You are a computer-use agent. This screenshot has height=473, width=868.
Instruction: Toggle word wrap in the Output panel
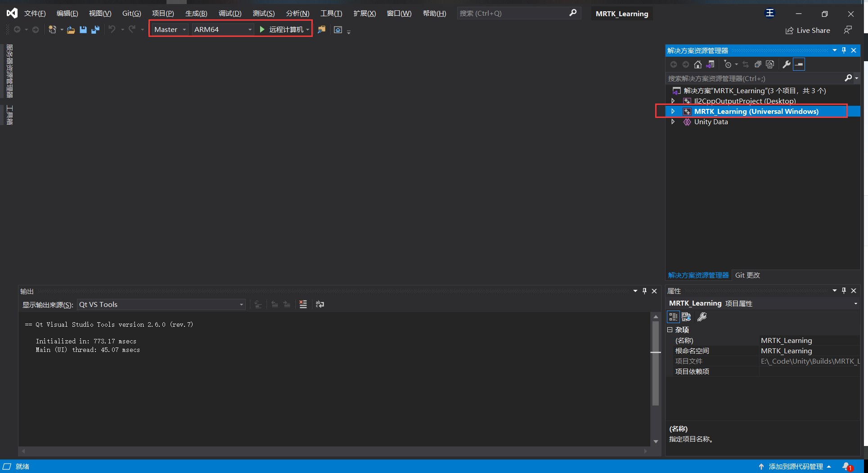click(320, 305)
